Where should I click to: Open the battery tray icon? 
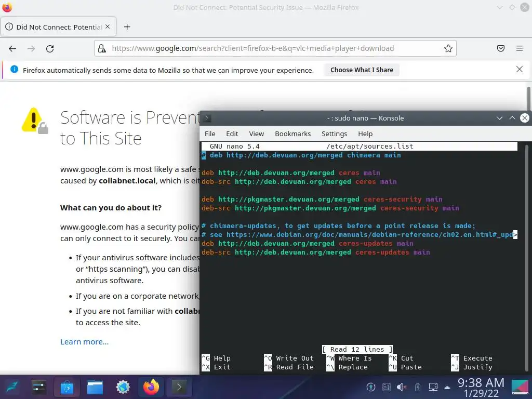pyautogui.click(x=418, y=387)
